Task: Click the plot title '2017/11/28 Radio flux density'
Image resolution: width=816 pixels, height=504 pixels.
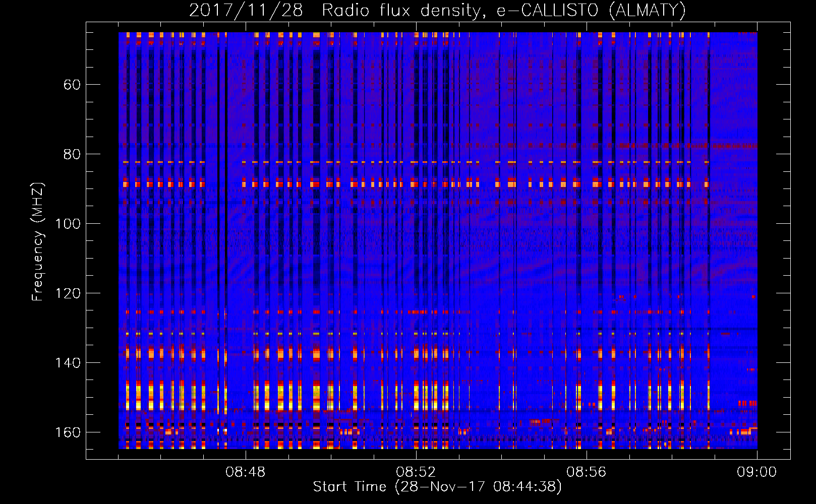Action: (x=437, y=10)
